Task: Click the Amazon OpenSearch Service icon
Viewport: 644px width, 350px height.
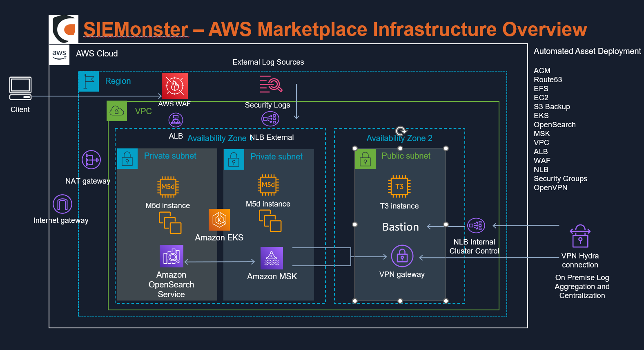Action: (172, 256)
